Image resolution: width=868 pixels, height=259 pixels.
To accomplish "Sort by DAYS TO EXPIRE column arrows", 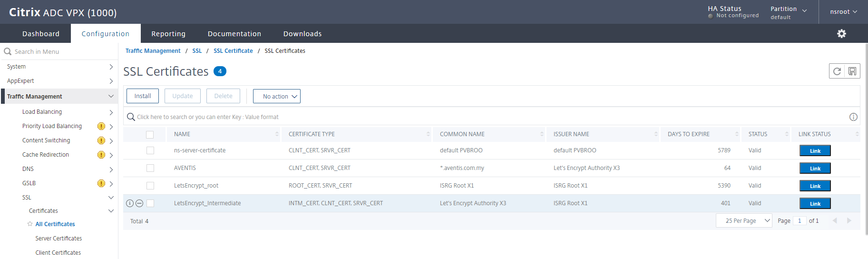I will point(737,134).
